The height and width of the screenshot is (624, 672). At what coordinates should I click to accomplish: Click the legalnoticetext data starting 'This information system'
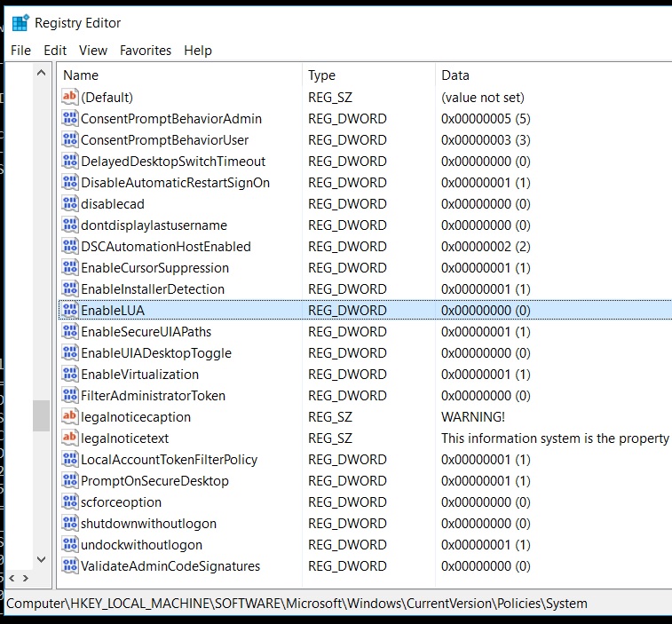coord(556,438)
